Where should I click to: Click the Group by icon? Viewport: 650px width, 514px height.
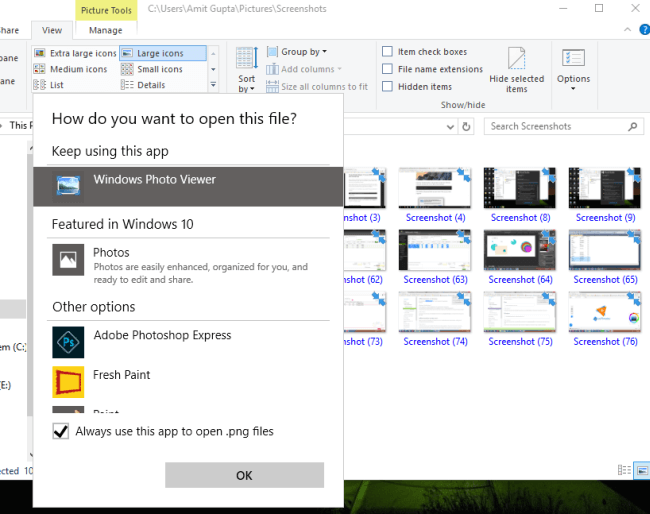pos(272,52)
